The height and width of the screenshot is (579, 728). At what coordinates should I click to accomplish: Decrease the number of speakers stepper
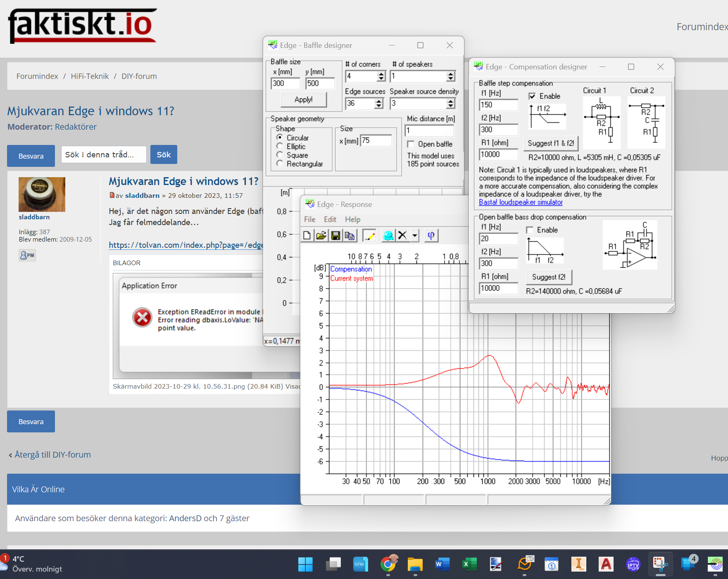451,79
